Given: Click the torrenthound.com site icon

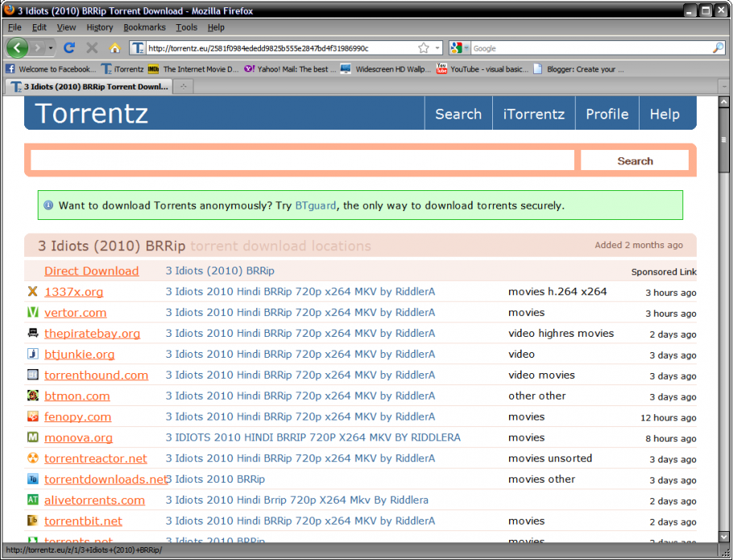Looking at the screenshot, I should pos(33,375).
